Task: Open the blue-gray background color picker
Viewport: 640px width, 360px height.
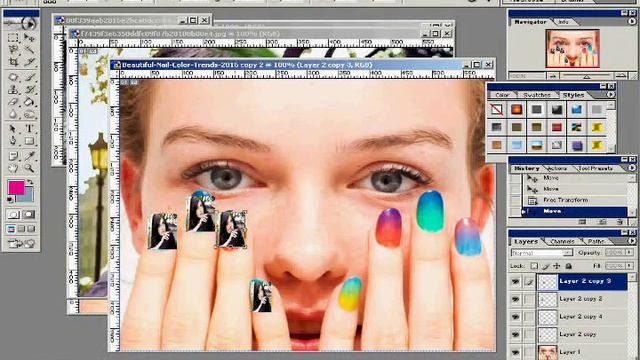Action: tap(27, 196)
